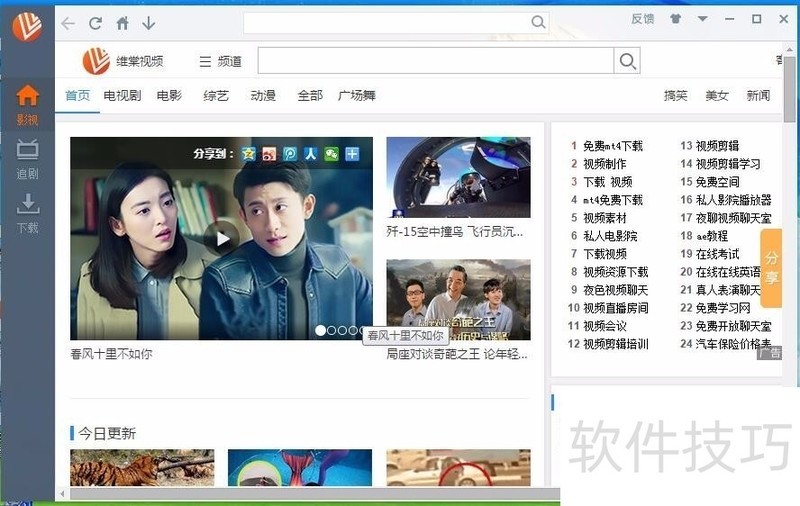Open the car thumbnail under 今日更新
Image resolution: width=800 pixels, height=506 pixels.
(x=458, y=468)
